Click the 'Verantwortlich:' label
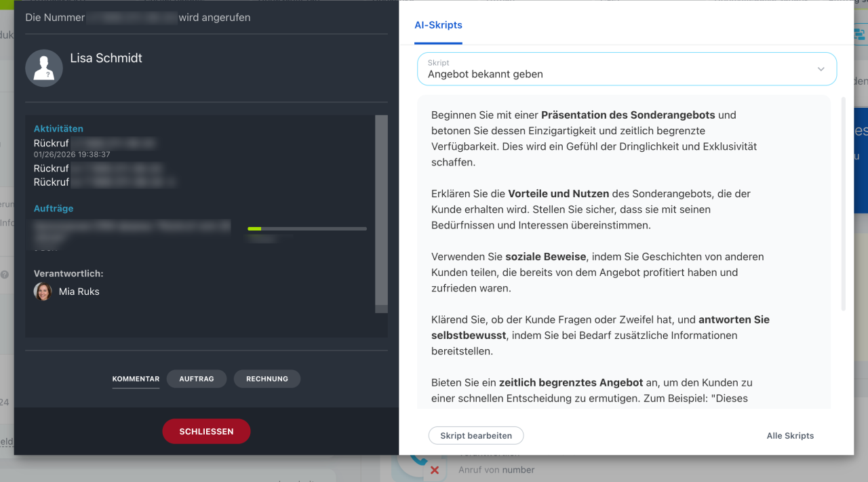 click(68, 274)
